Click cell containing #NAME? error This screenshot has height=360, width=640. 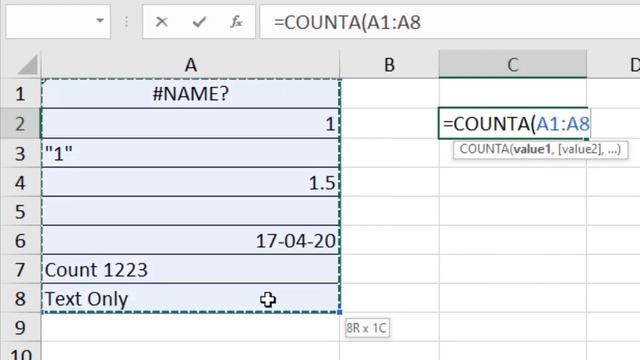pyautogui.click(x=191, y=94)
